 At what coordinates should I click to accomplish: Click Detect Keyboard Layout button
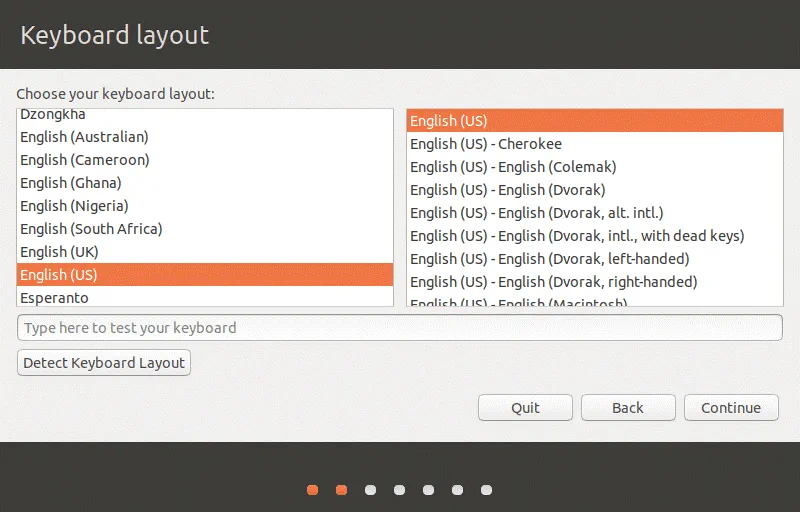coord(104,363)
